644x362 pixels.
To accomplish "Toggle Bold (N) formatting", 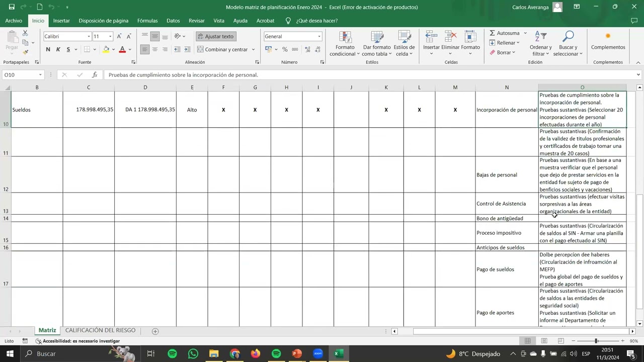I will pos(48,49).
